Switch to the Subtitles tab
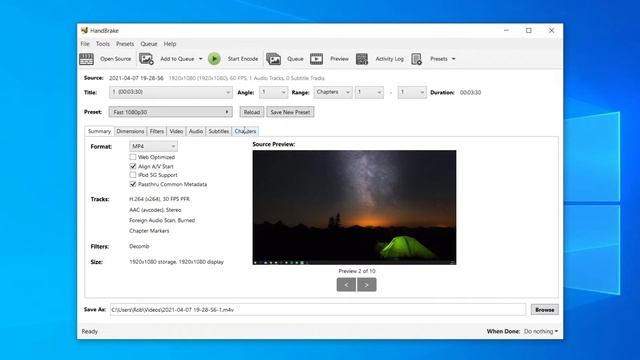 [219, 131]
